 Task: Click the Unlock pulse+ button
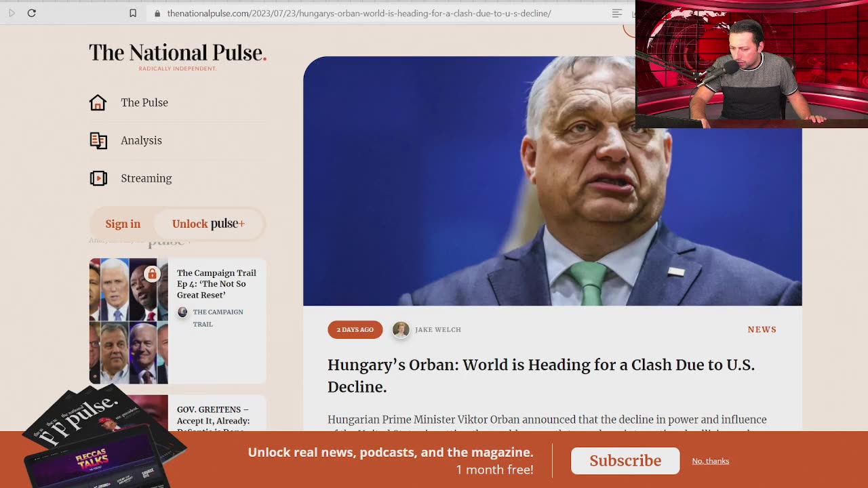tap(208, 224)
